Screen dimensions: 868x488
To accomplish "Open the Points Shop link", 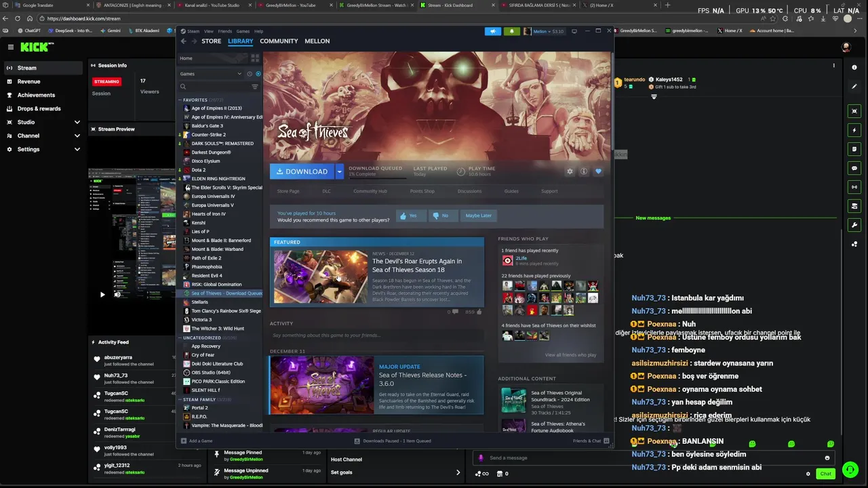I will point(422,191).
